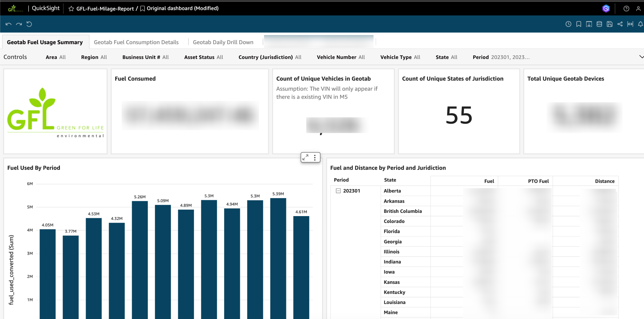Viewport: 644px width, 319px height.
Task: Click the Fuel Used By Period chart title
Action: click(34, 168)
